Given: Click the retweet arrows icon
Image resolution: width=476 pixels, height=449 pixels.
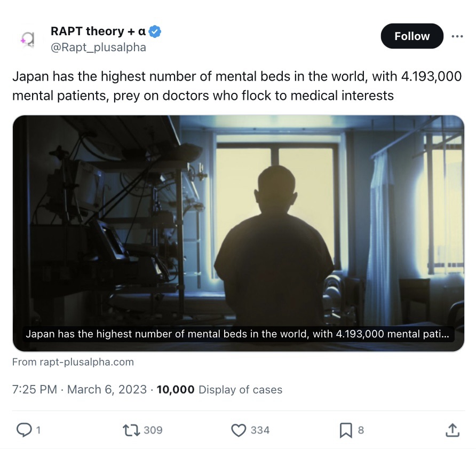Looking at the screenshot, I should click(x=131, y=430).
